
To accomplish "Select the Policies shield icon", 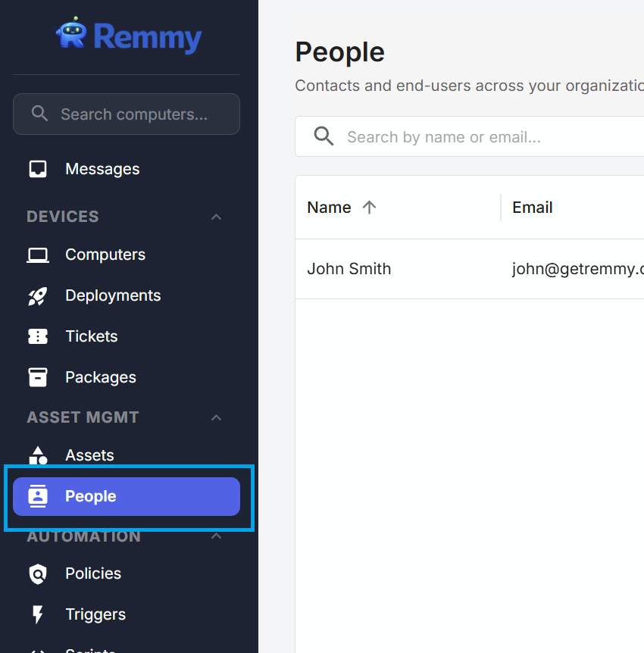I will click(x=38, y=574).
